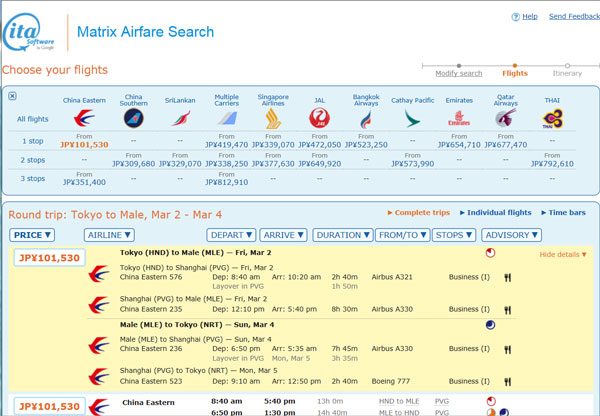Click China Eastern logo beside flight 523
Screen dimensions: 600x416
(x=98, y=377)
